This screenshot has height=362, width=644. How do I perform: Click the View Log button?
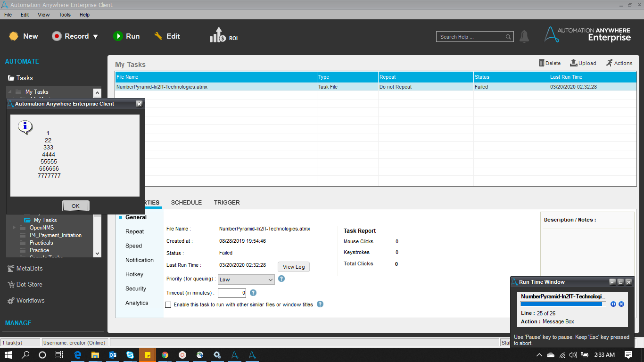[x=293, y=267]
